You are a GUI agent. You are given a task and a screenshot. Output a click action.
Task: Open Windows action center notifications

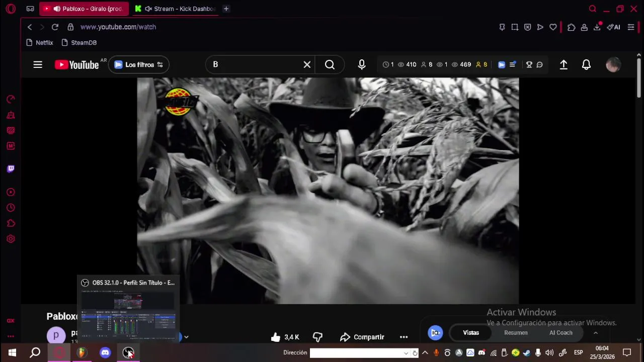point(627,352)
